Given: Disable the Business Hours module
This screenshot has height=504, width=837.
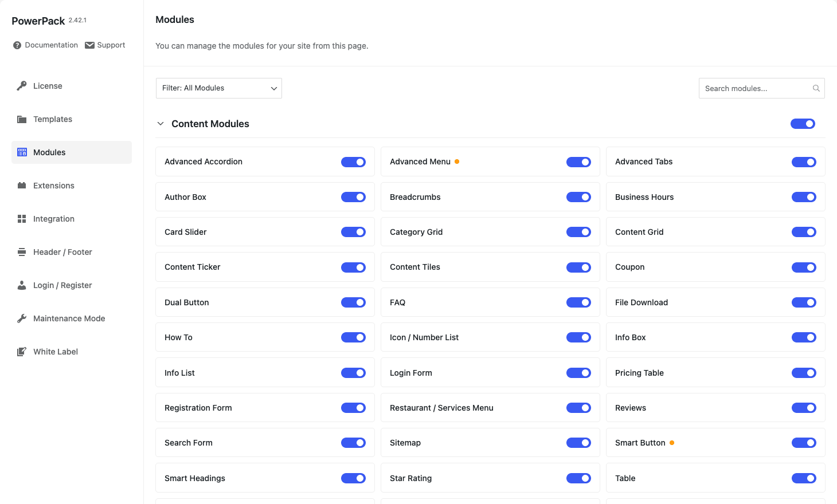Looking at the screenshot, I should (x=804, y=197).
